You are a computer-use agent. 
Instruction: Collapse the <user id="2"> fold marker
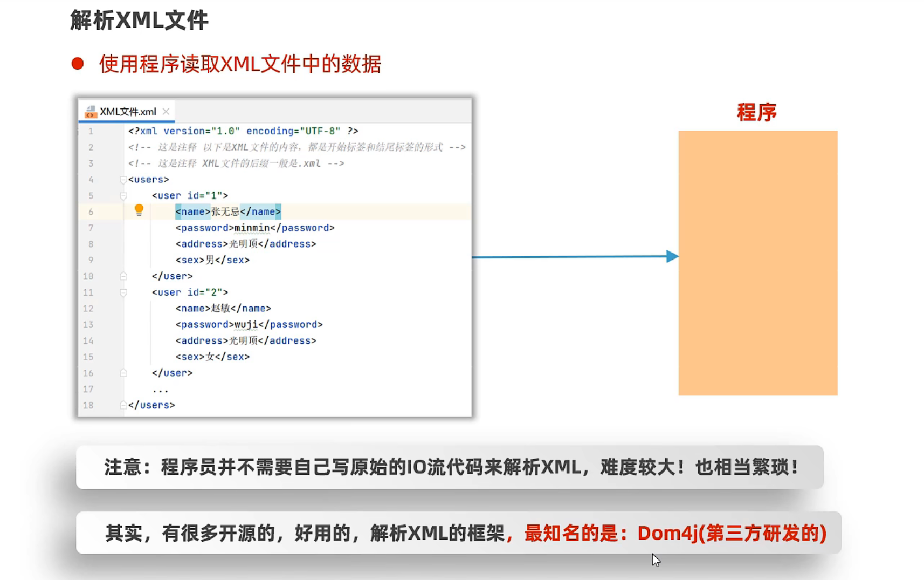pos(123,292)
